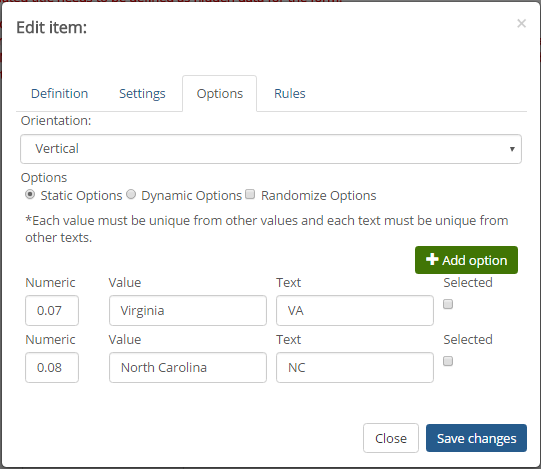This screenshot has width=541, height=469.
Task: Focus the numeric field containing 0.08
Action: coord(52,367)
